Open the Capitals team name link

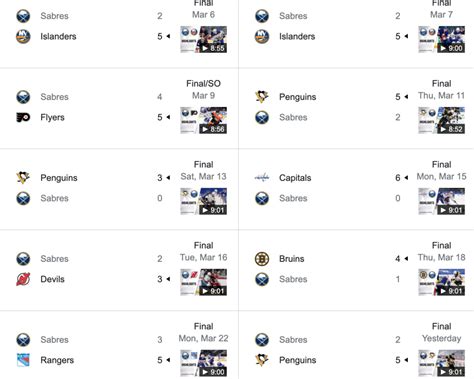coord(295,178)
